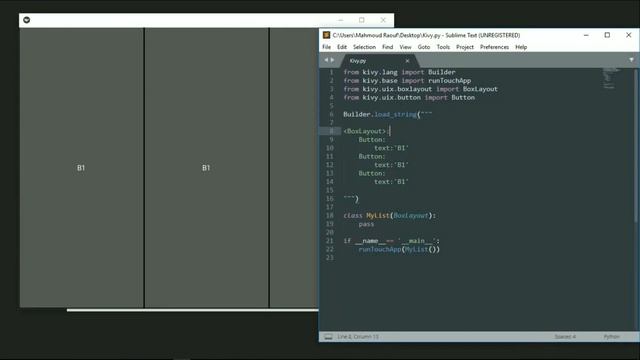Minimize the Kivy app window
Image resolution: width=640 pixels, height=360 pixels.
[x=341, y=20]
